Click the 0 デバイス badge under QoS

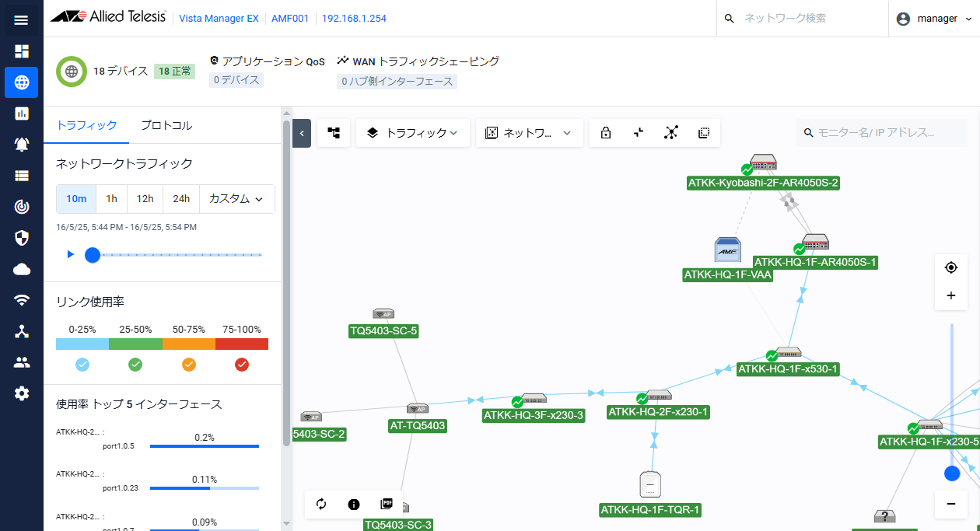[x=236, y=80]
